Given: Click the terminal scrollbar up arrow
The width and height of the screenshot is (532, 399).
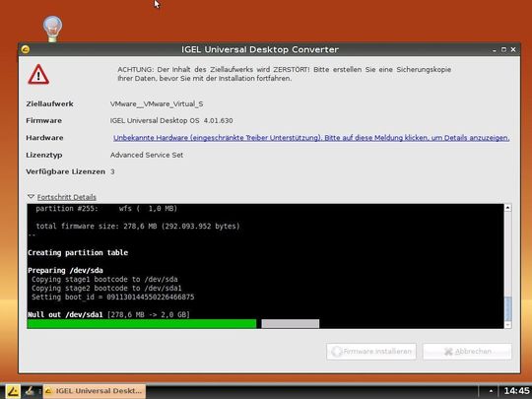Looking at the screenshot, I should point(508,208).
